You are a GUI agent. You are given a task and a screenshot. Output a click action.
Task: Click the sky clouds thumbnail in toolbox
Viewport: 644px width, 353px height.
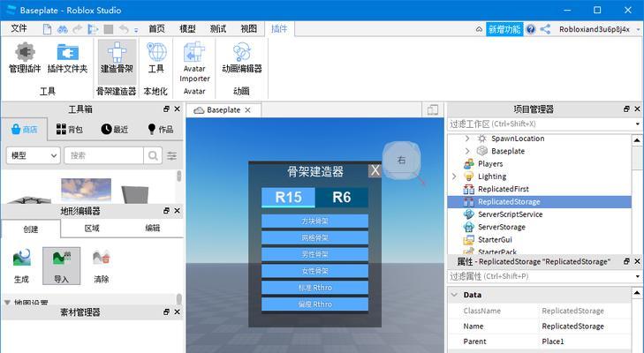86,190
